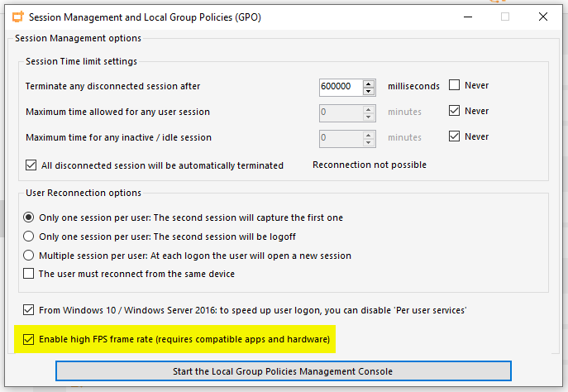Decrease disconnected session timeout with down arrow
The width and height of the screenshot is (568, 392).
coord(369,90)
